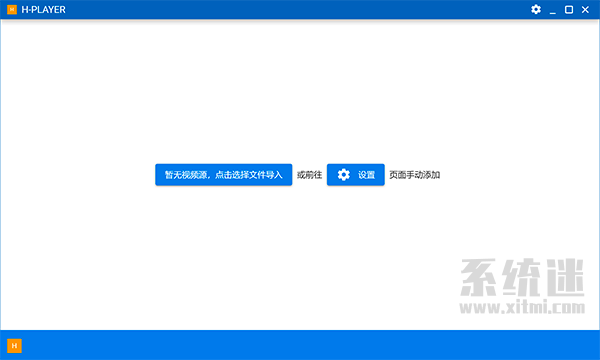600x360 pixels.
Task: Maximize the H-PLAYER window
Action: [x=569, y=10]
